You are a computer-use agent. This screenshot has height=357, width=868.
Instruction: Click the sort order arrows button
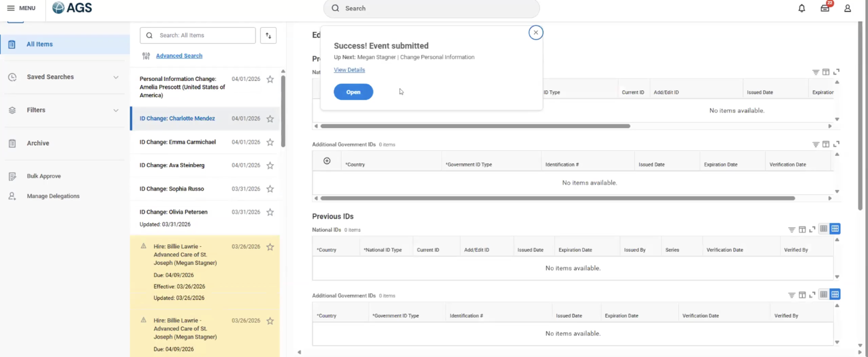tap(268, 35)
